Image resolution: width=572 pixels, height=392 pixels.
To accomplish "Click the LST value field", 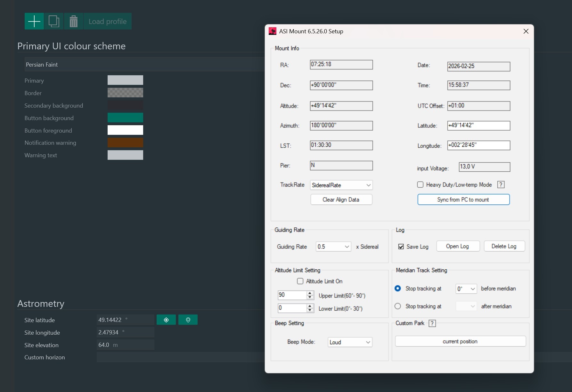I will (x=341, y=145).
